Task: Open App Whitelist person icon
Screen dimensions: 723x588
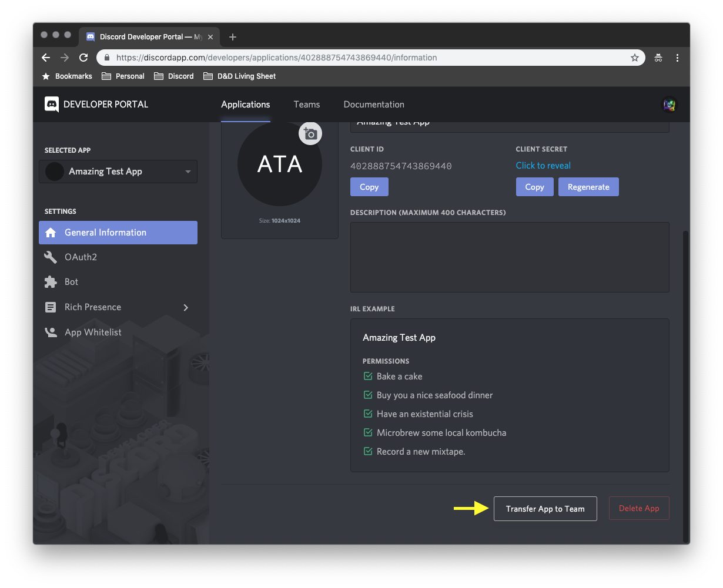Action: tap(51, 332)
